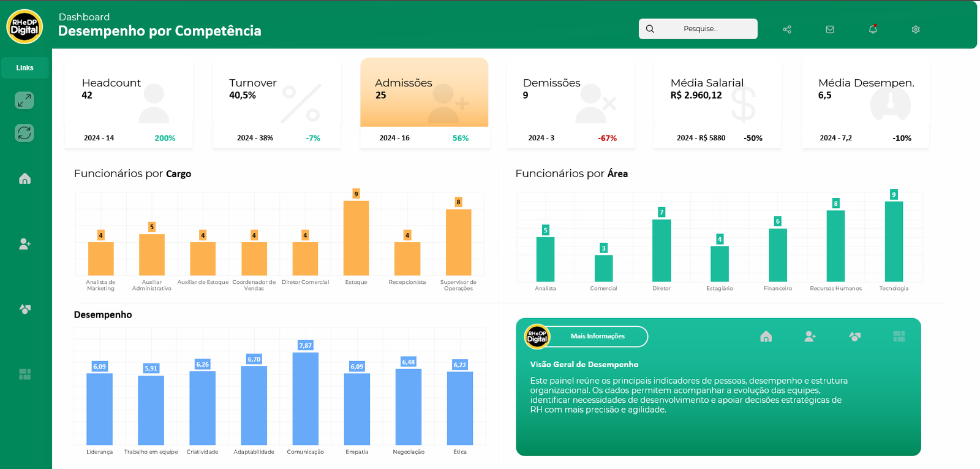The height and width of the screenshot is (469, 980).
Task: Click the shapes icon in left sidebar
Action: 24,309
